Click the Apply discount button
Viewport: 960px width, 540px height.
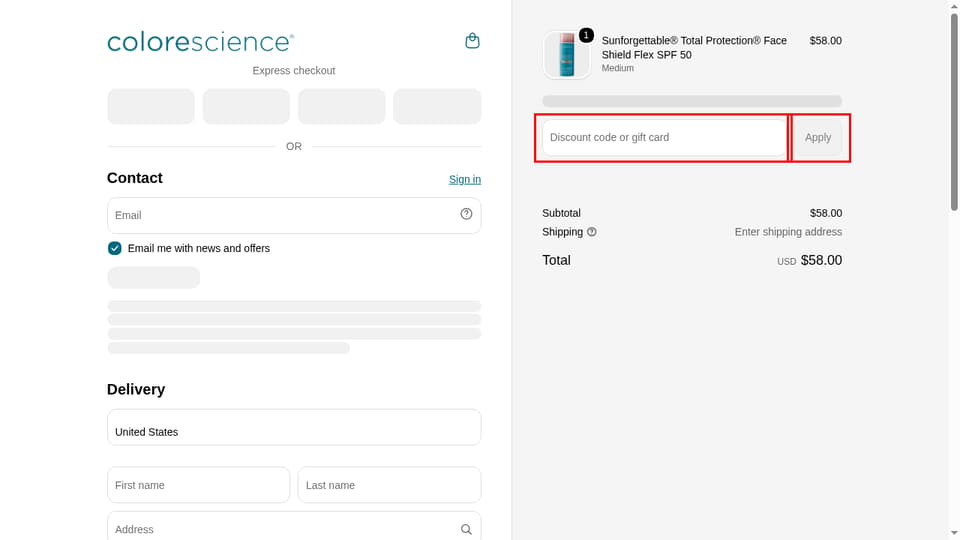click(x=818, y=138)
